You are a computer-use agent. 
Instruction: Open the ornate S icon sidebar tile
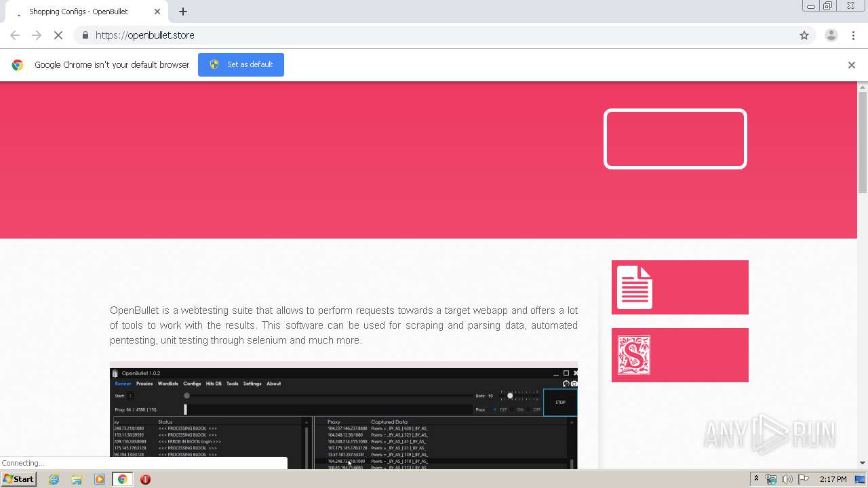(x=680, y=355)
